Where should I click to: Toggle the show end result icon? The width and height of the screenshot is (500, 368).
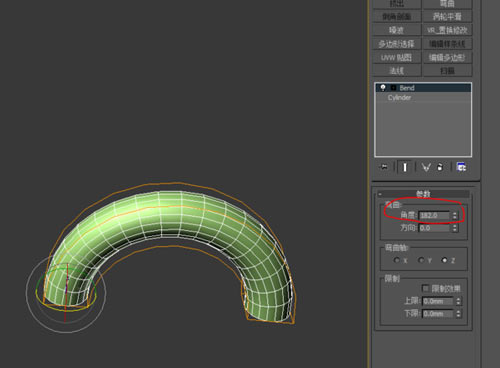[x=405, y=167]
